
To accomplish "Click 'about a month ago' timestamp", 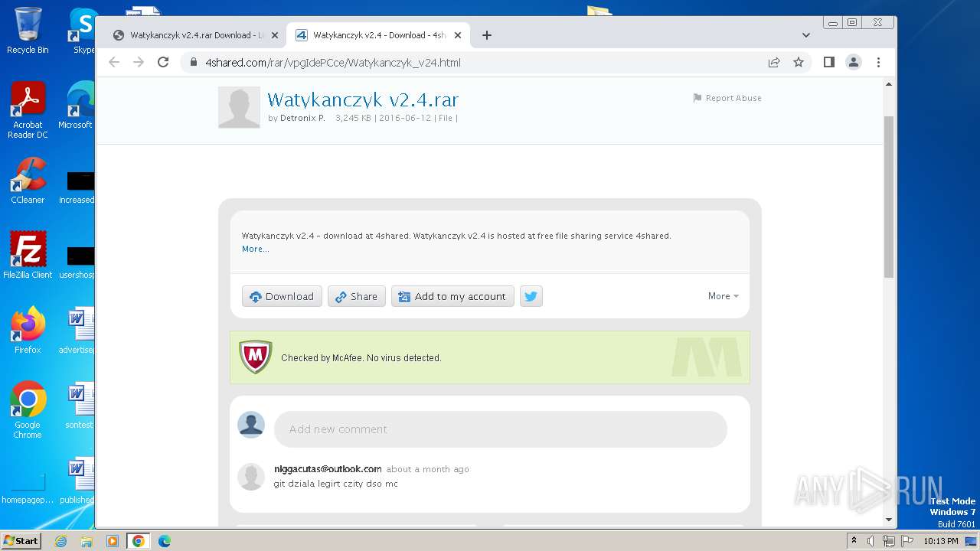I will point(427,469).
